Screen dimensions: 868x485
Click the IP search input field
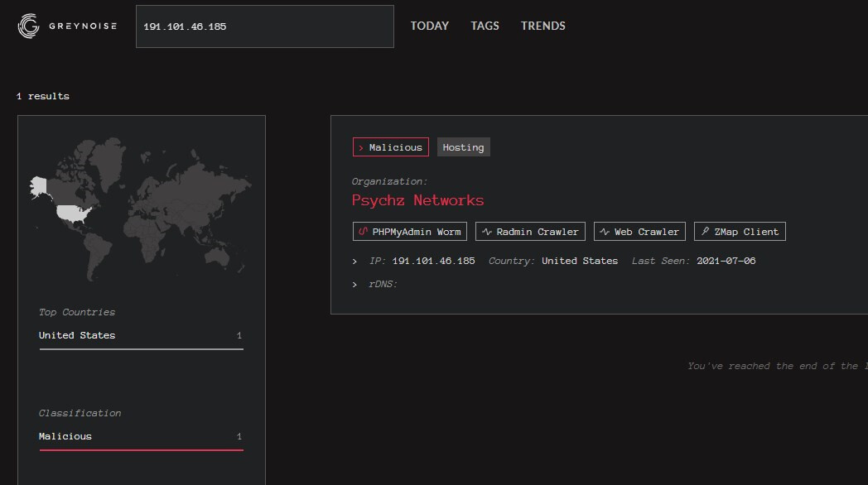click(x=264, y=26)
